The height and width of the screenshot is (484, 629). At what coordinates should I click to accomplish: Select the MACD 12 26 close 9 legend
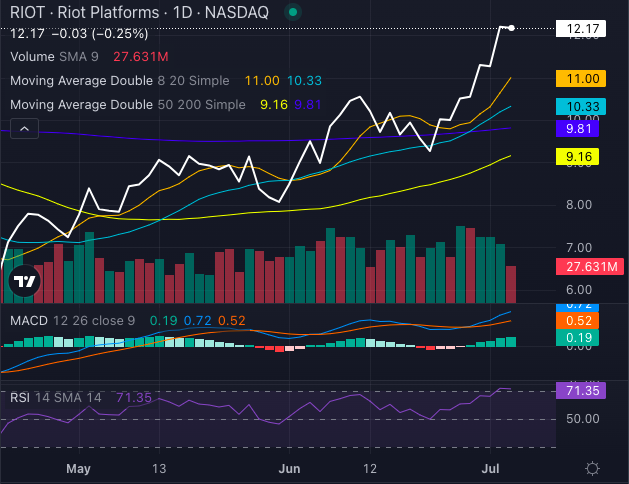click(x=72, y=320)
